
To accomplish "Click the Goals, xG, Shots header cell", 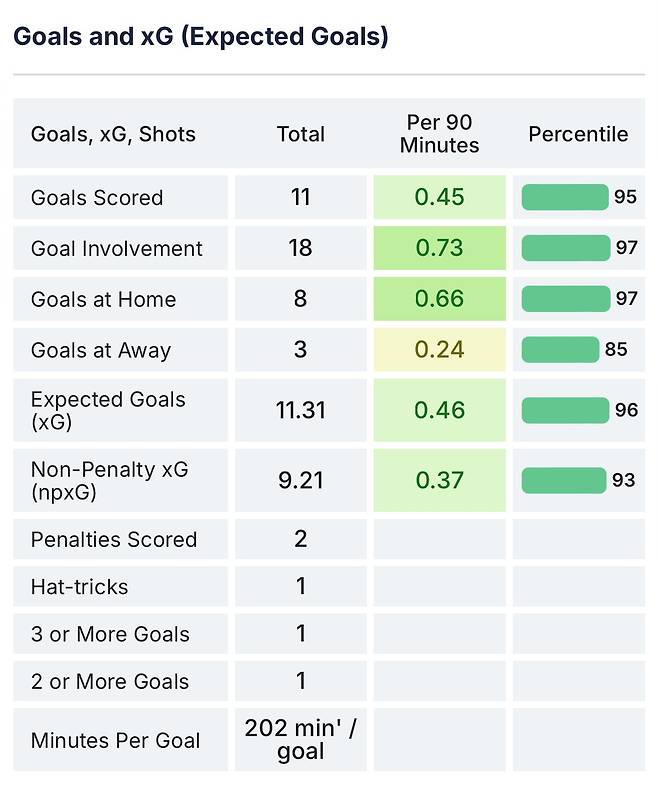I will (113, 134).
